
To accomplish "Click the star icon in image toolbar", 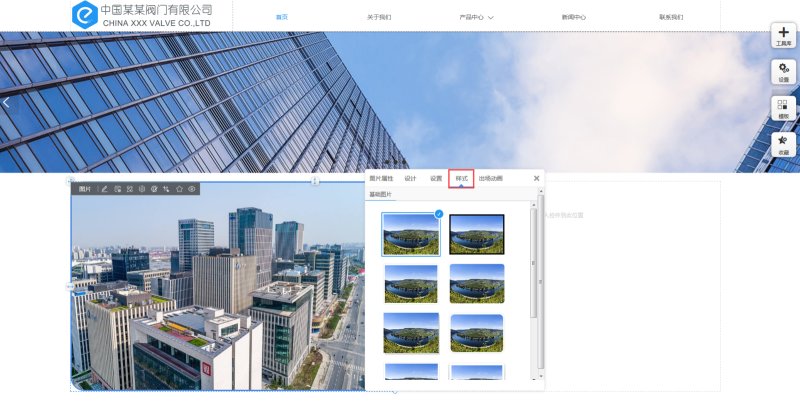I will point(179,189).
